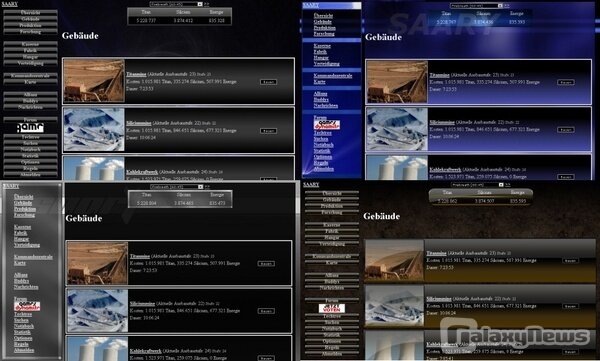The height and width of the screenshot is (361, 600).
Task: Click Bauen button for Kohlekraftwerk in blue skin
Action: (x=566, y=177)
